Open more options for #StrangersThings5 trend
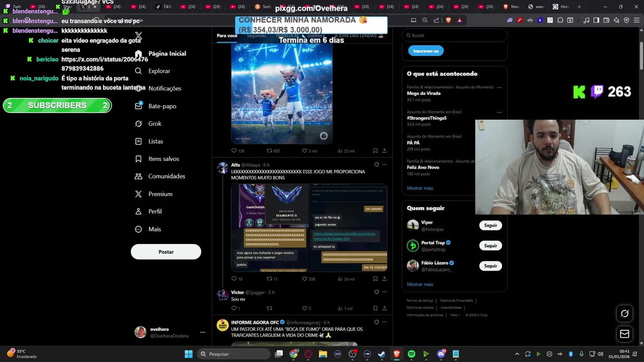644x362 pixels. pyautogui.click(x=499, y=112)
